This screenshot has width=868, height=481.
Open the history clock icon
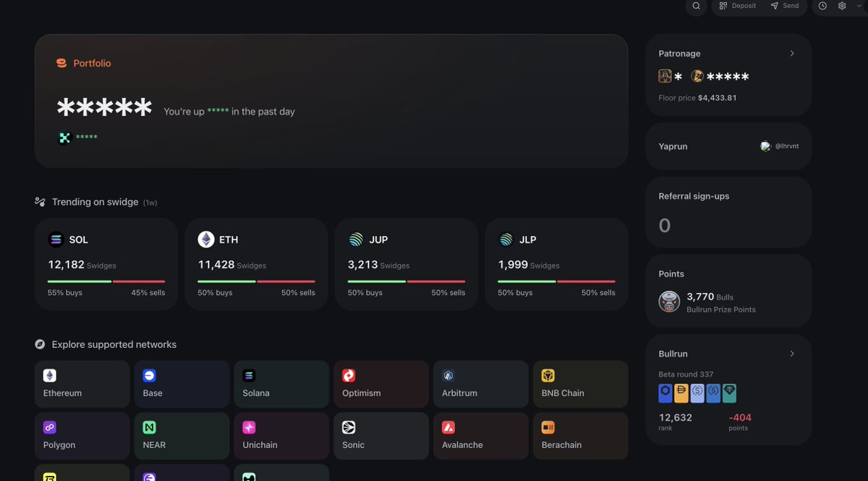click(x=822, y=6)
